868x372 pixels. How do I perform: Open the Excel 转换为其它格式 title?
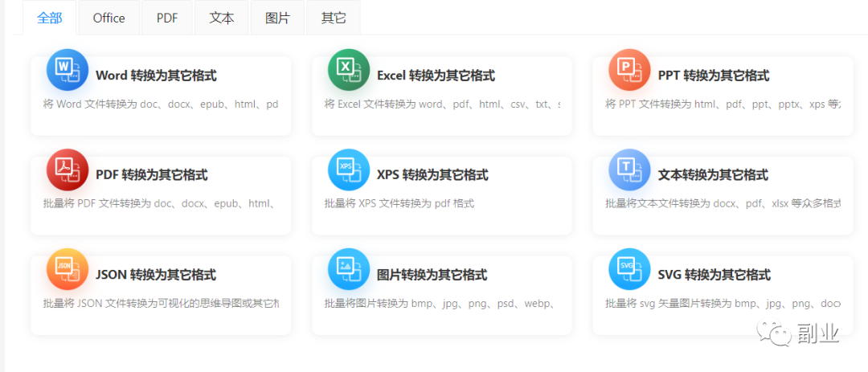point(436,76)
